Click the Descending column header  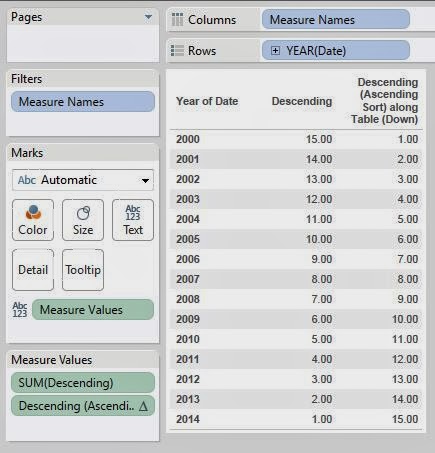pyautogui.click(x=302, y=101)
